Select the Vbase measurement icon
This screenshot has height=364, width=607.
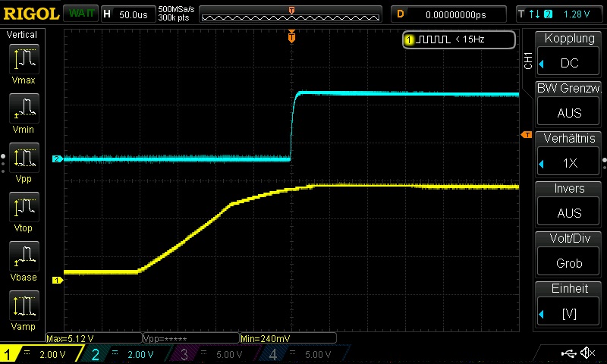[x=24, y=256]
